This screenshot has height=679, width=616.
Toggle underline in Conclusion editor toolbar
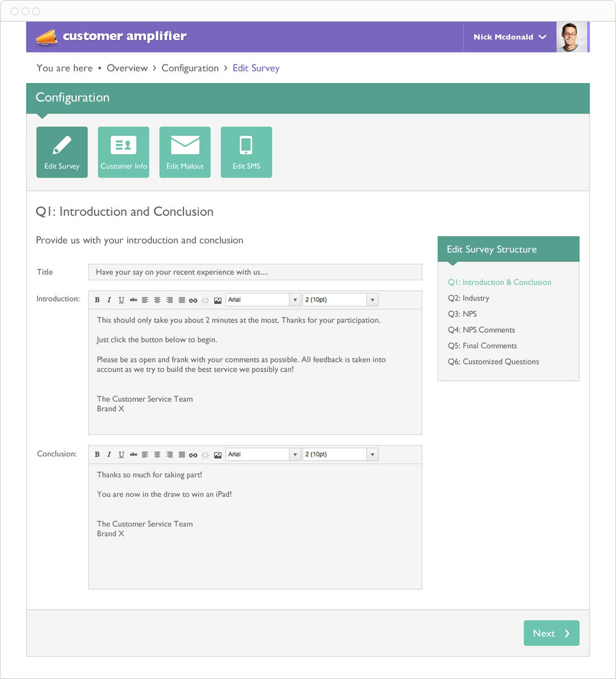[122, 455]
